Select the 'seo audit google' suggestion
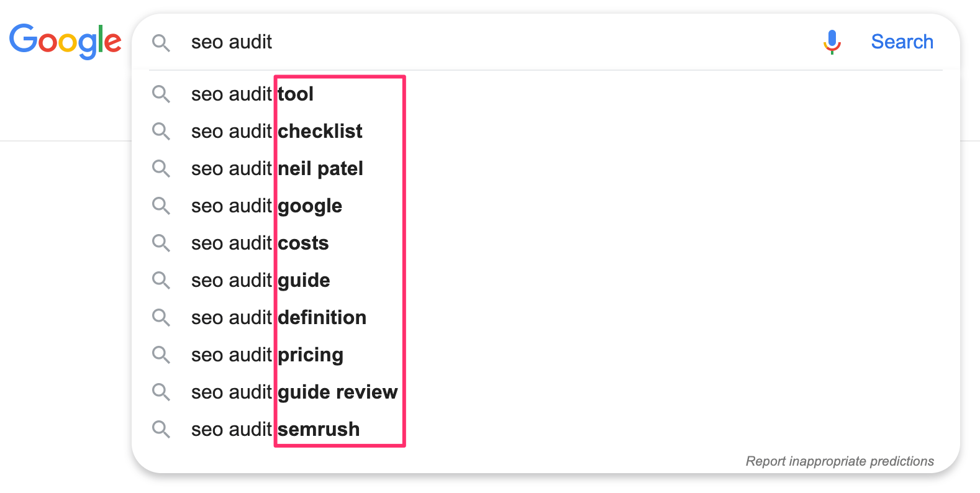The image size is (980, 493). click(x=266, y=206)
